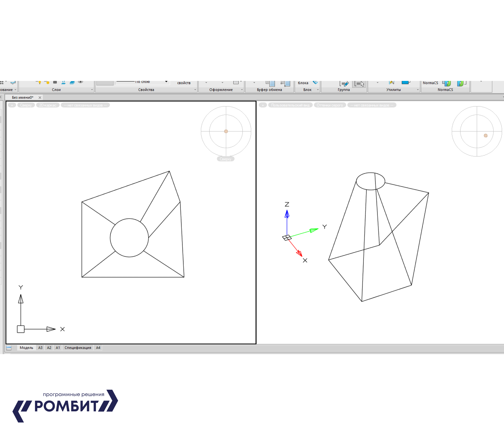Open the Спецификация layout tab
This screenshot has height=435, width=504.
tap(78, 348)
